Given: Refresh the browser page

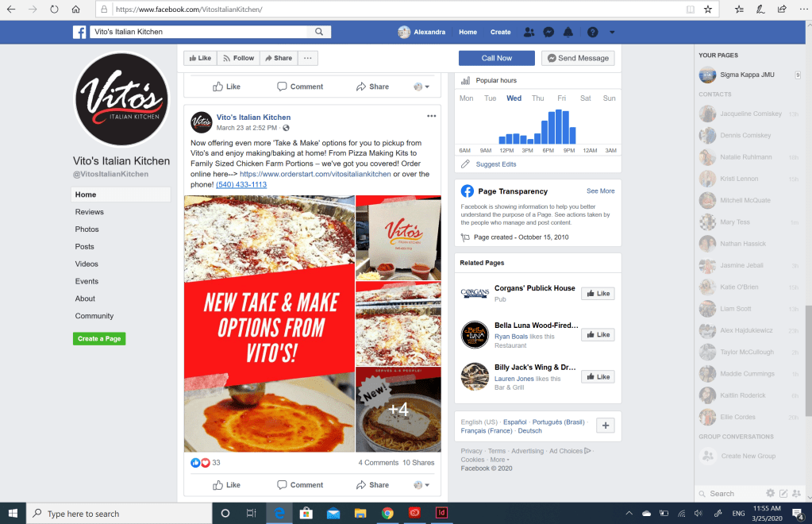Looking at the screenshot, I should [x=54, y=10].
